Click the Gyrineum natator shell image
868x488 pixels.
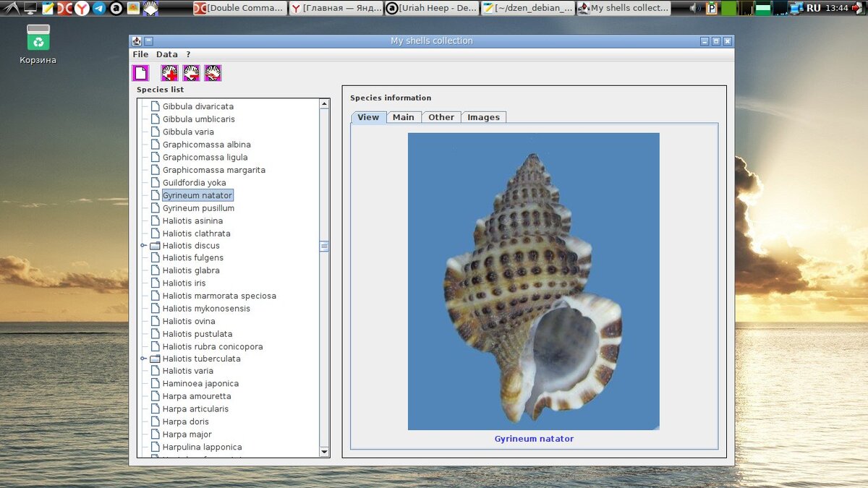(x=534, y=281)
